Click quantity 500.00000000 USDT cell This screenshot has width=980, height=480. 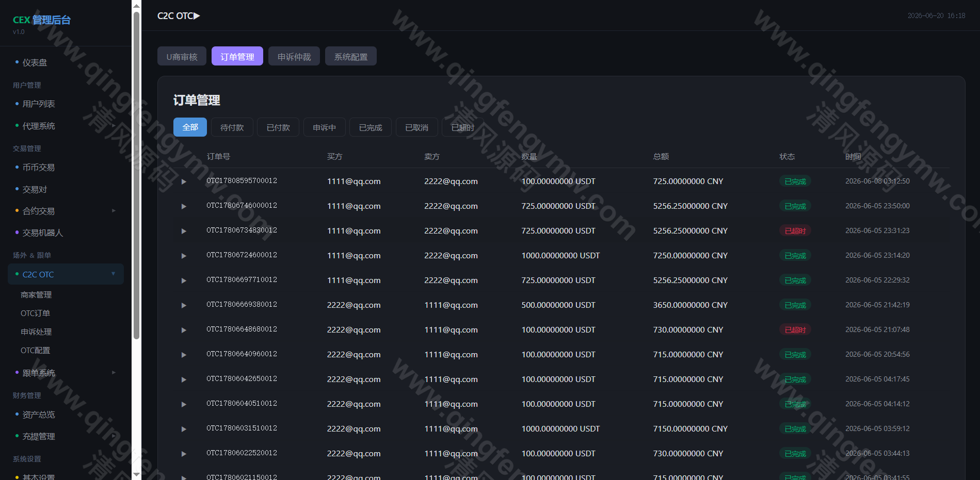(x=558, y=305)
